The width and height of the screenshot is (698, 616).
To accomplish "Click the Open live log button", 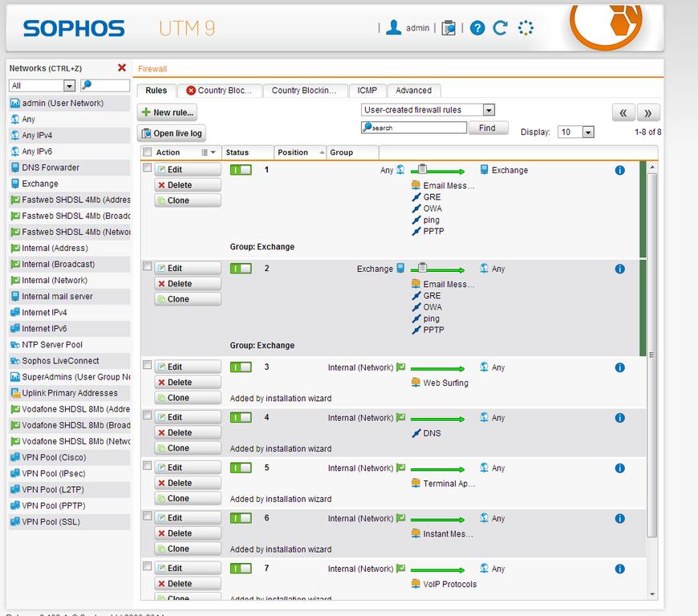I will click(x=172, y=133).
